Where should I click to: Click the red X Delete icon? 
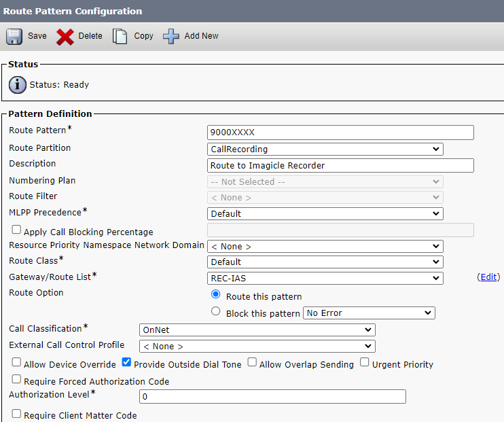click(x=65, y=36)
